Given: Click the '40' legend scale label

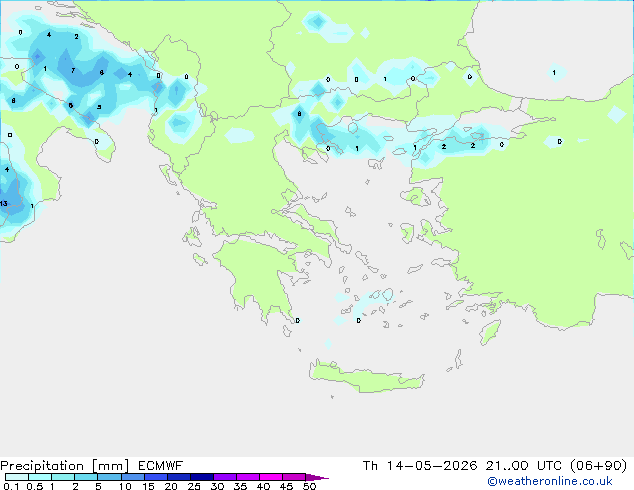Looking at the screenshot, I should pos(263,486).
